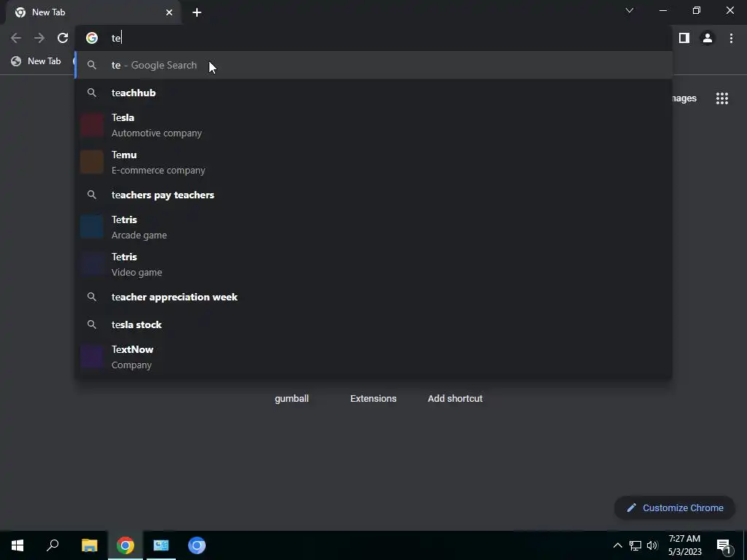
Task: Click search icon beside teacher appreciation week
Action: pyautogui.click(x=92, y=297)
